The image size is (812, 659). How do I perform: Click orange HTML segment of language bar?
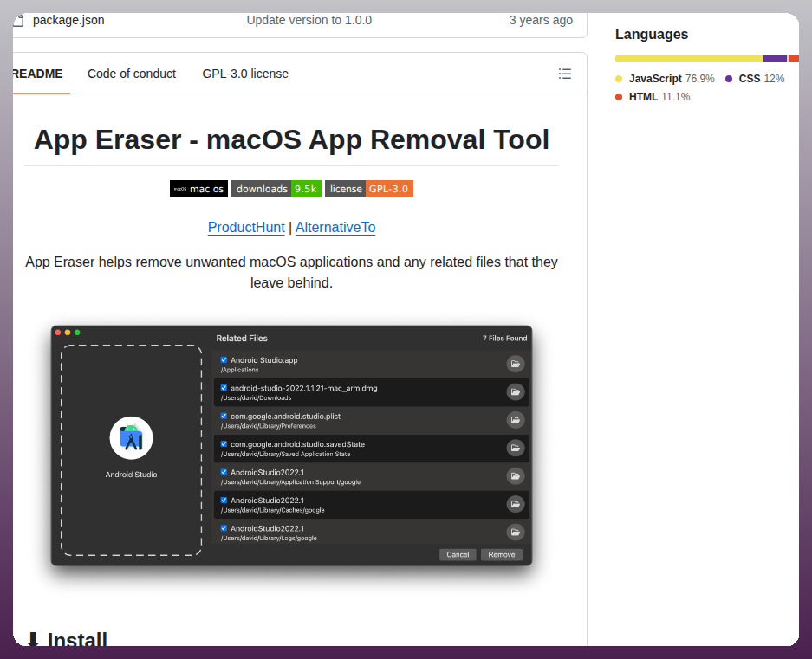(x=793, y=59)
